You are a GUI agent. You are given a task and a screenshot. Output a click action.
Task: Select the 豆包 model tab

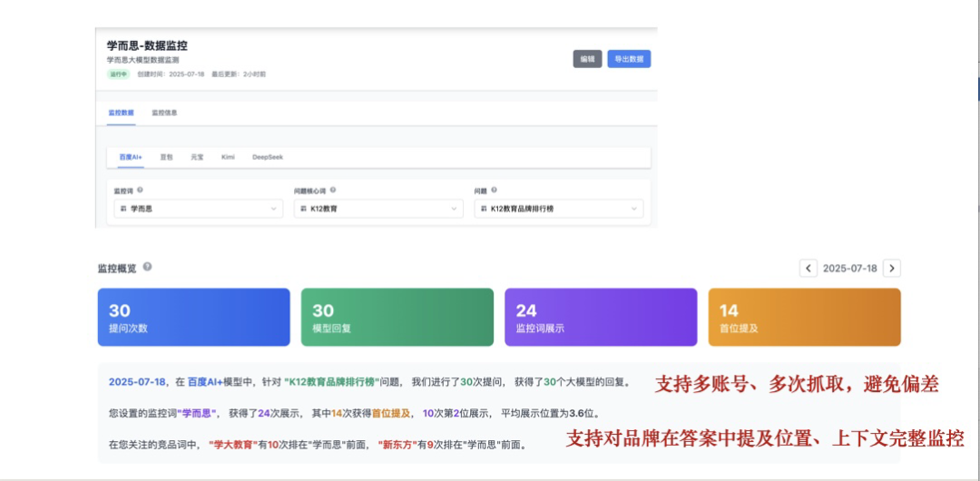166,157
